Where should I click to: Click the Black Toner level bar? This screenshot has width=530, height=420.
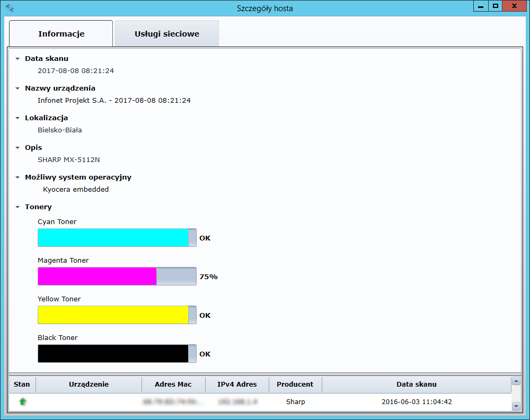117,354
